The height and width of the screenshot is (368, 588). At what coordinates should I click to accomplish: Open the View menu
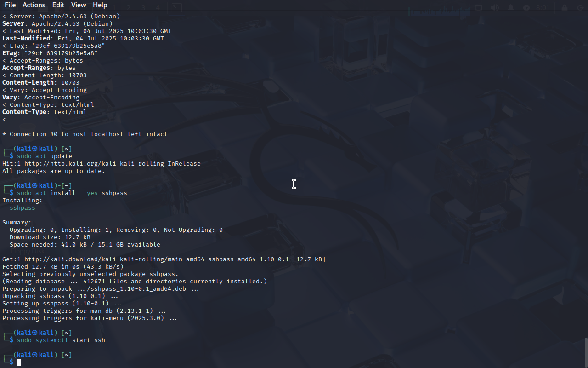(79, 5)
